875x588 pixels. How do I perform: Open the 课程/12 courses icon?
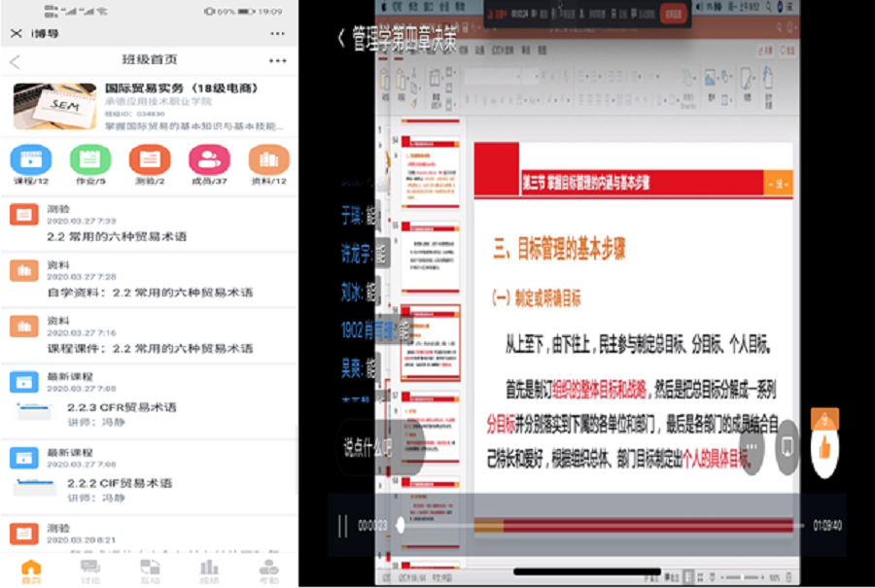coord(31,159)
